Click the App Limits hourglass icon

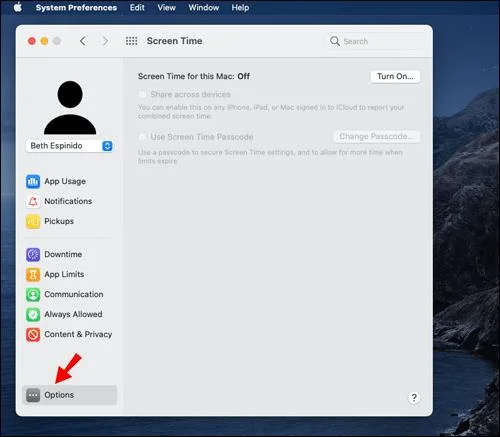click(x=33, y=275)
